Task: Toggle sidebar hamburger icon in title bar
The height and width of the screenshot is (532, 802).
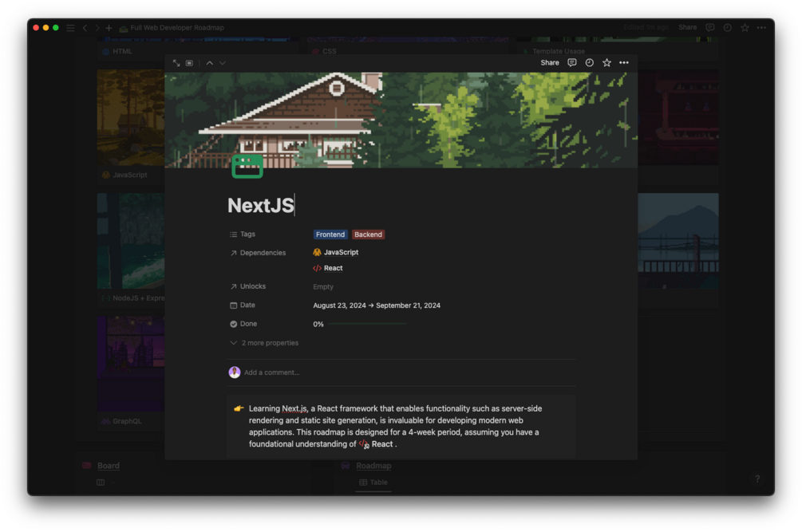Action: pos(70,28)
